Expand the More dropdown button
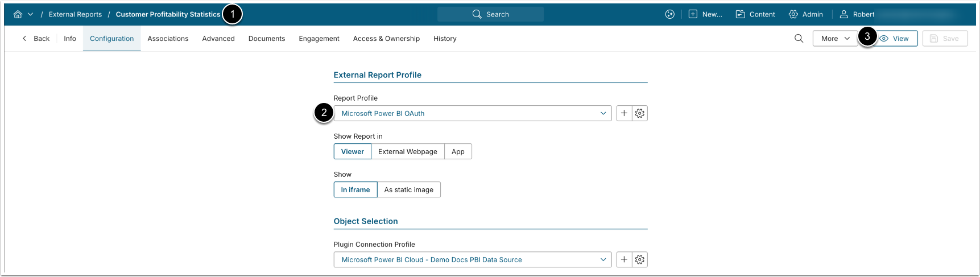 point(834,39)
